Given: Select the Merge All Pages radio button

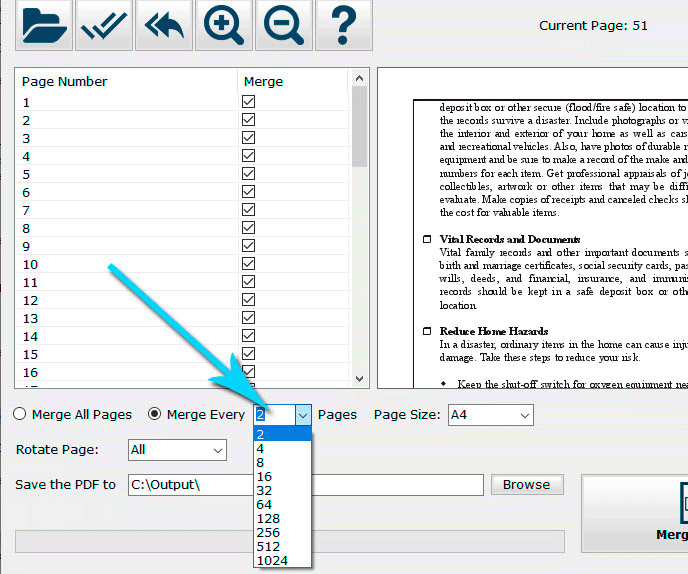Looking at the screenshot, I should [20, 414].
